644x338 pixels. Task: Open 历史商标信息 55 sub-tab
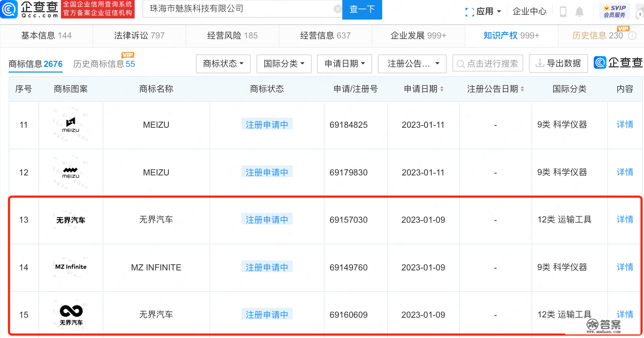(104, 64)
